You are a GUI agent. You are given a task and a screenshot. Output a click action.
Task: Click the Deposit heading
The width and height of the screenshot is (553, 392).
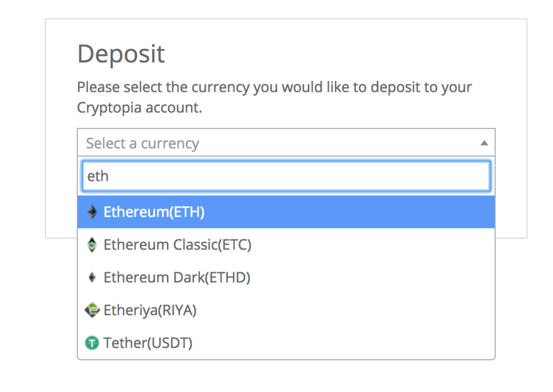point(121,54)
